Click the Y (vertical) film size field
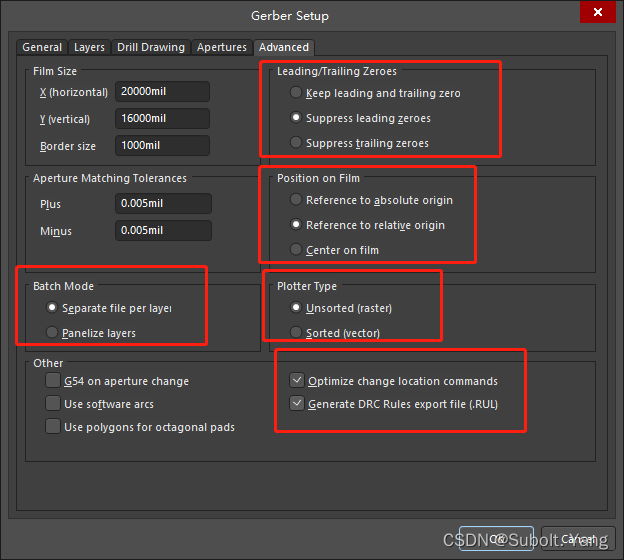 point(162,119)
